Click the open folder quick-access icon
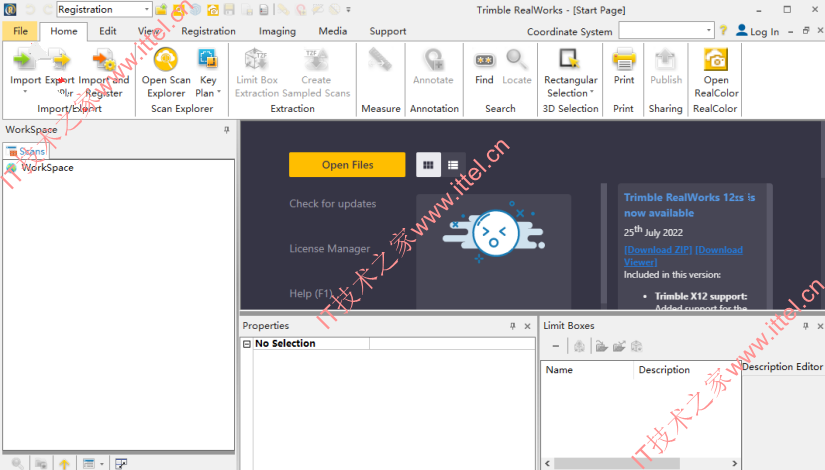Image resolution: width=825 pixels, height=470 pixels. [161, 9]
